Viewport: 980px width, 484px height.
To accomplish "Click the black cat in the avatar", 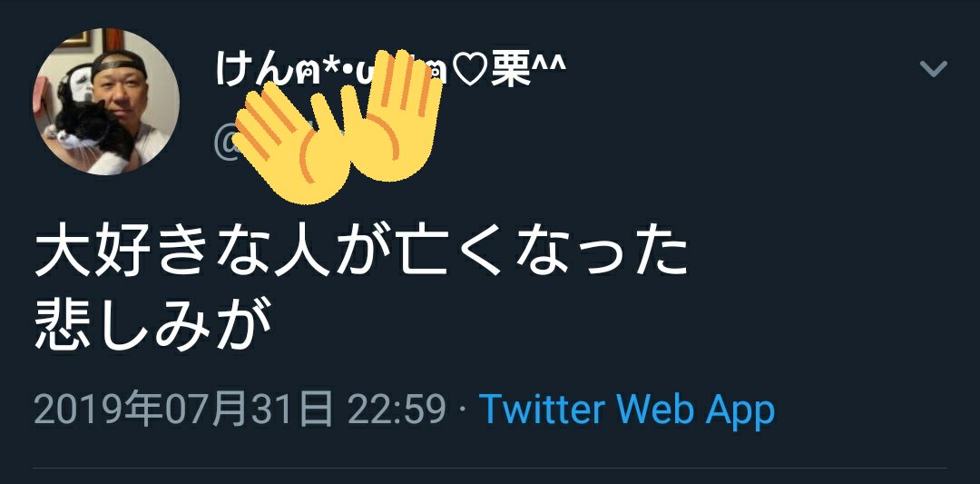I will (x=93, y=133).
